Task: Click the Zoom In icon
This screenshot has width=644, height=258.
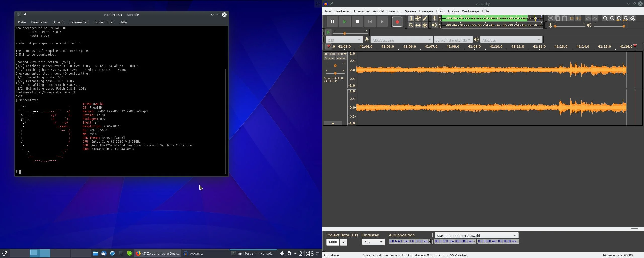Action: pos(605,18)
